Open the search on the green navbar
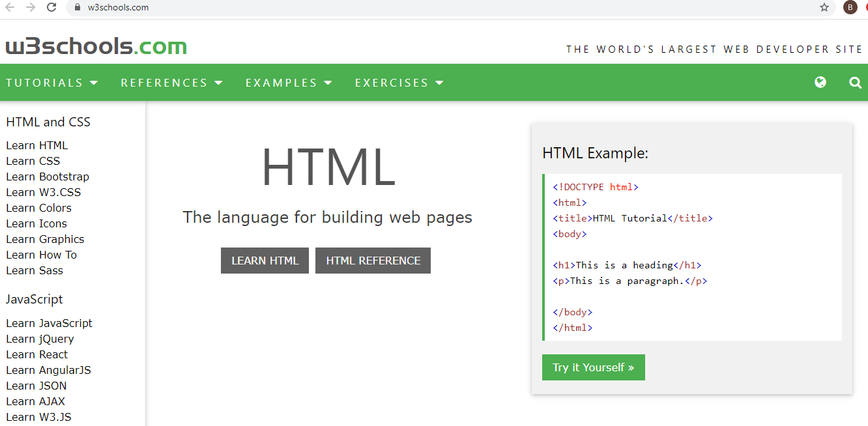This screenshot has width=868, height=426. (854, 82)
